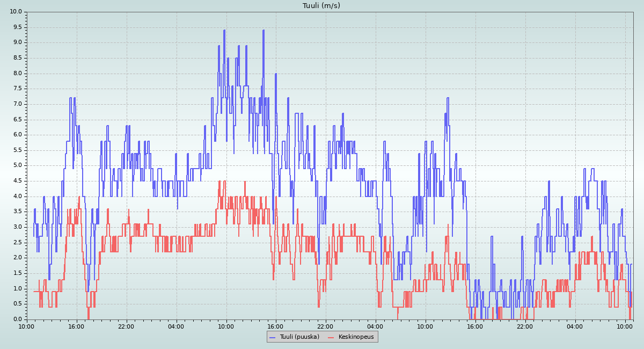Screen dimensions: 644x349
Task: Click the 3.0 vertical axis label
Action: (x=17, y=227)
